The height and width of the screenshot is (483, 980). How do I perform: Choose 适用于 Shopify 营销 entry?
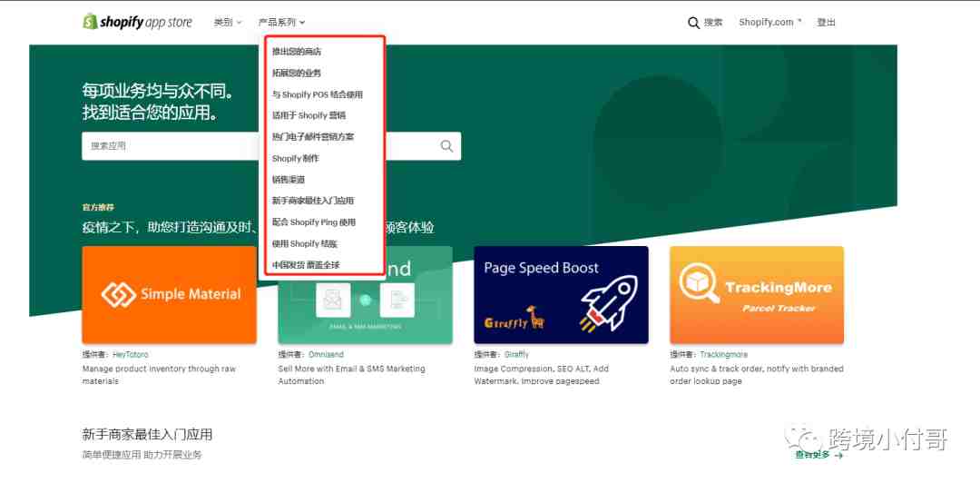(x=309, y=115)
